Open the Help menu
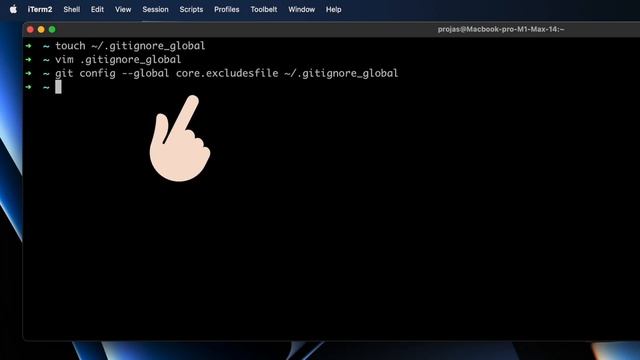The height and width of the screenshot is (360, 640). [x=333, y=9]
